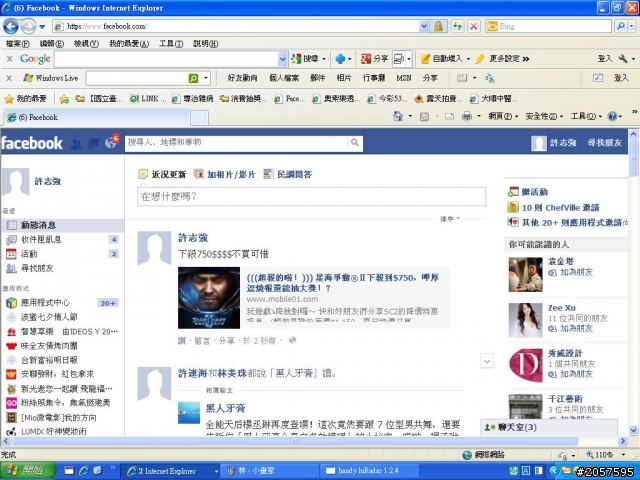
Task: Open a new blank tab
Action: click(x=199, y=118)
